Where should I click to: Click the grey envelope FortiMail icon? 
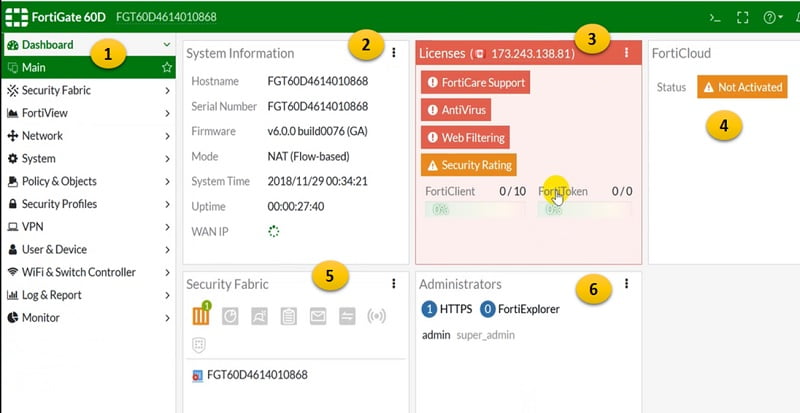coord(318,317)
